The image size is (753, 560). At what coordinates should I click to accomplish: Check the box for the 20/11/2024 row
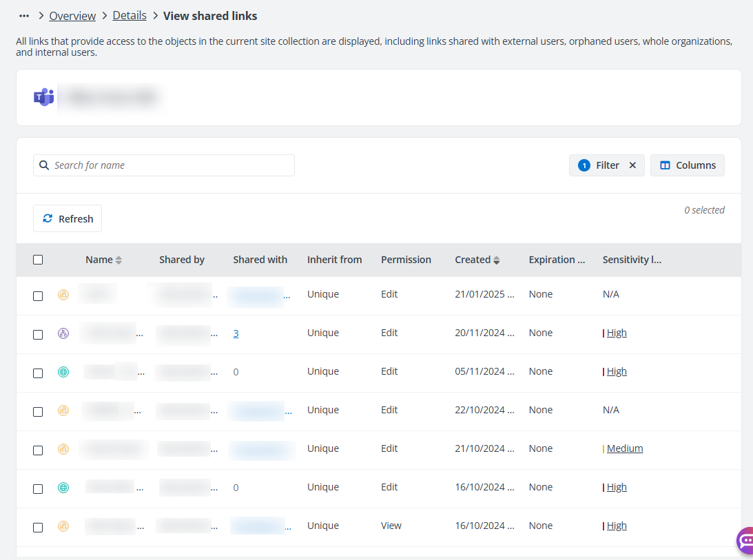point(38,334)
